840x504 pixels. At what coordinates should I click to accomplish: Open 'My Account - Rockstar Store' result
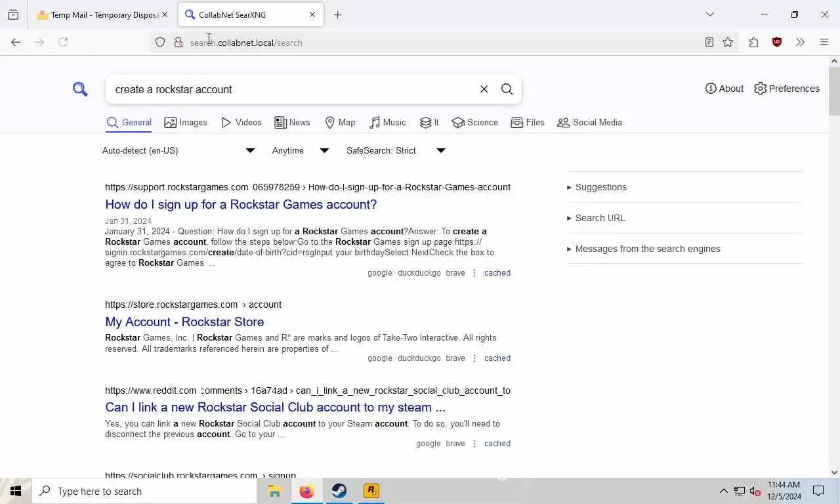point(184,322)
